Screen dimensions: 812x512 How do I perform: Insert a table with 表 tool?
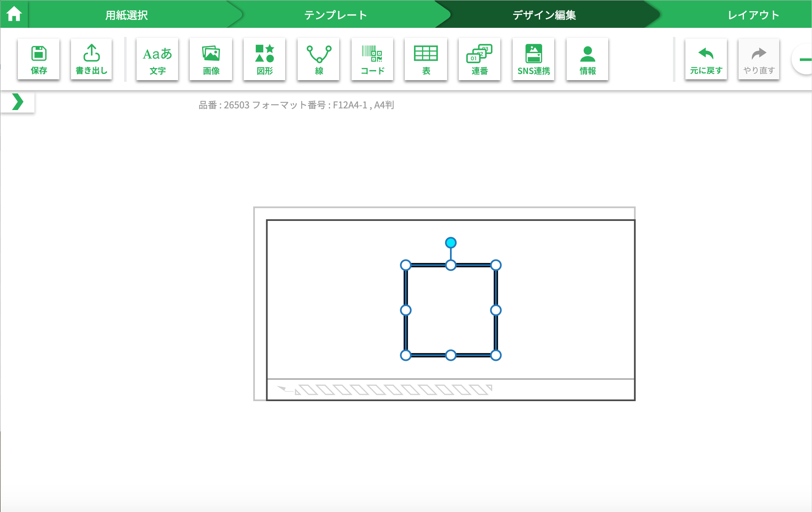426,59
